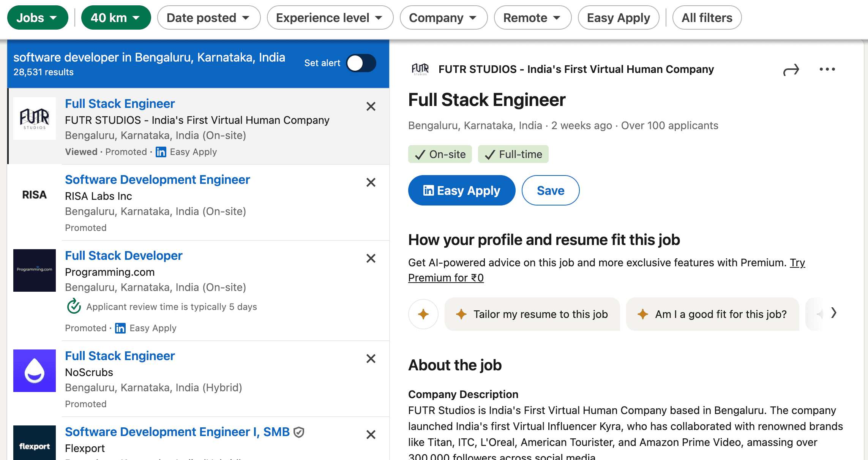Image resolution: width=868 pixels, height=460 pixels.
Task: Click the RISA company logo
Action: tap(35, 194)
